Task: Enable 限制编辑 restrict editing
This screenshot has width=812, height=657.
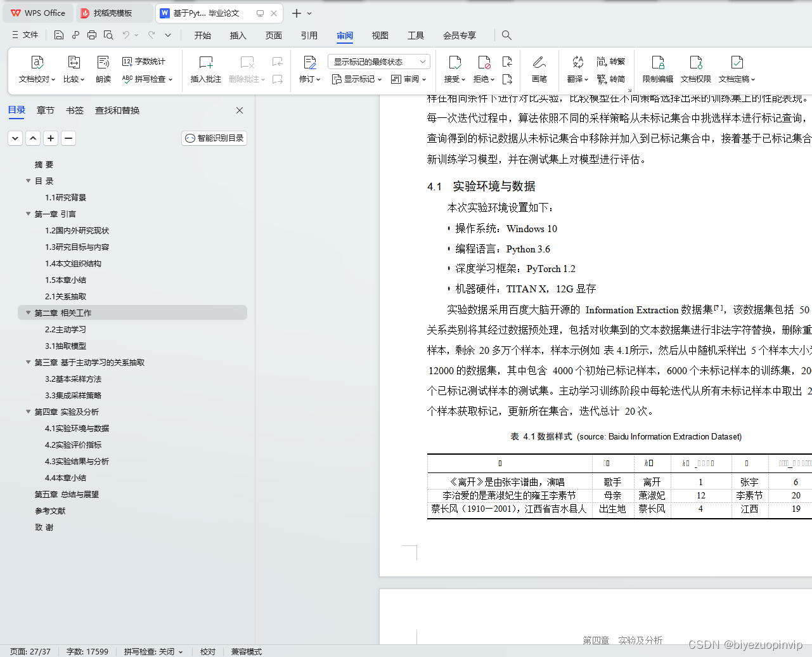Action: (657, 68)
